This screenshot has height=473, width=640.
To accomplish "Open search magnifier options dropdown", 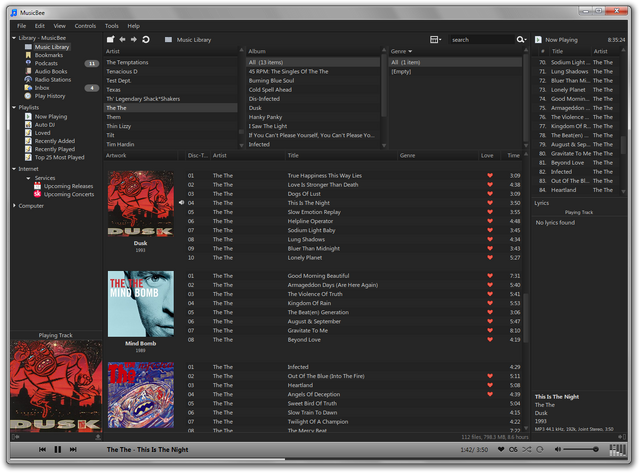I will 522,40.
